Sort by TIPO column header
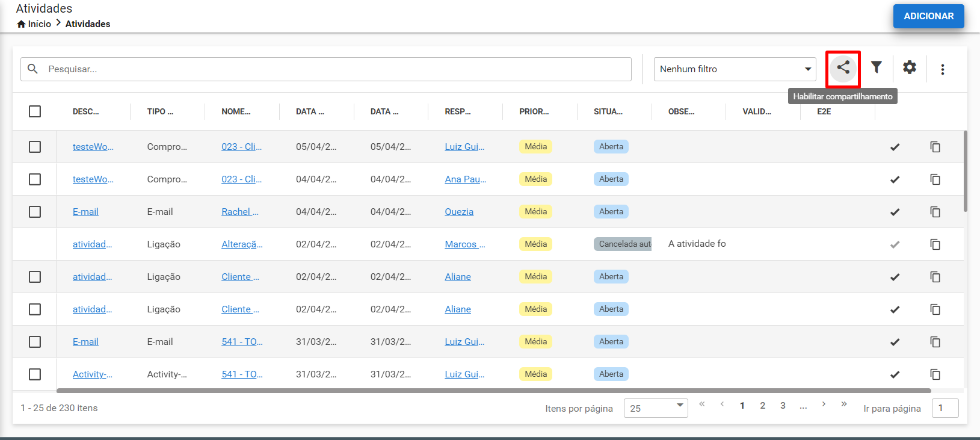980x440 pixels. (x=160, y=111)
